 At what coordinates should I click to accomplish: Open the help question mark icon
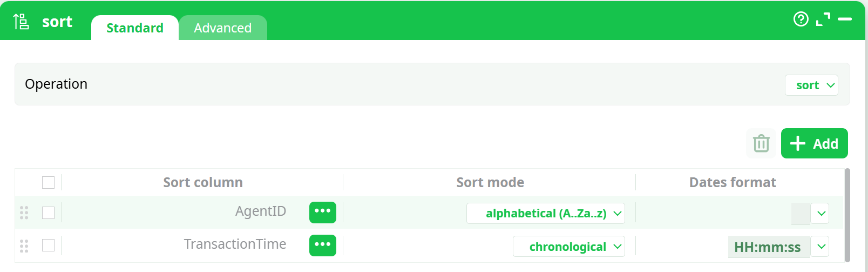coord(801,19)
